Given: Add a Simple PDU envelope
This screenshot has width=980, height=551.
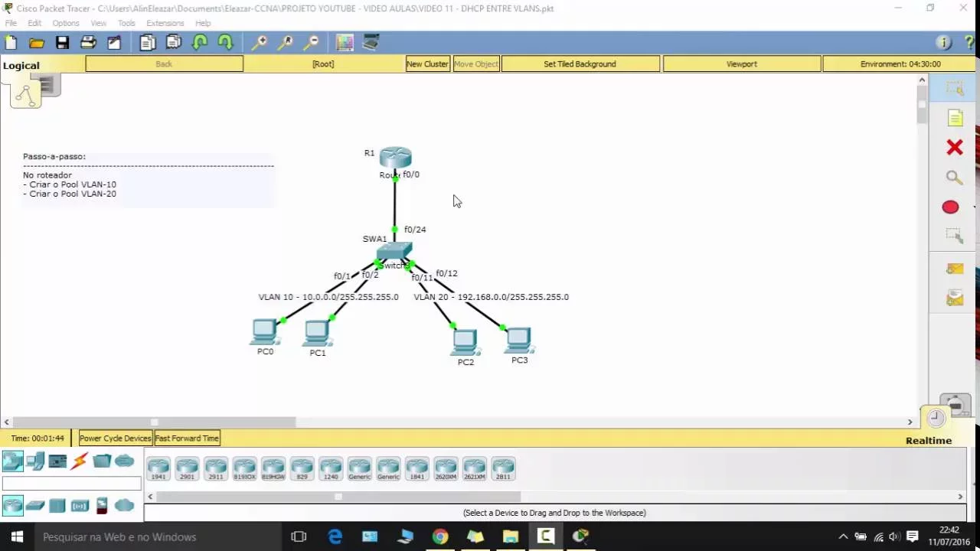Looking at the screenshot, I should pyautogui.click(x=954, y=269).
